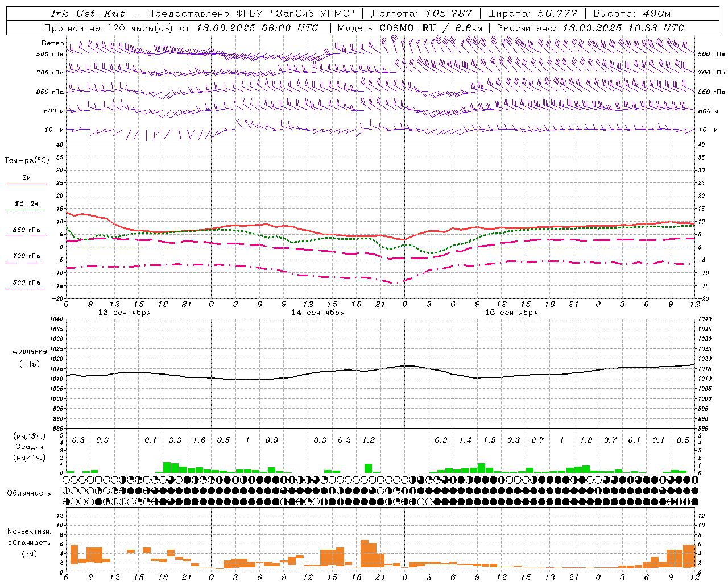Viewport: 728px width, 582px height.
Task: Click the (мм/3ч.) units label
Action: [29, 436]
